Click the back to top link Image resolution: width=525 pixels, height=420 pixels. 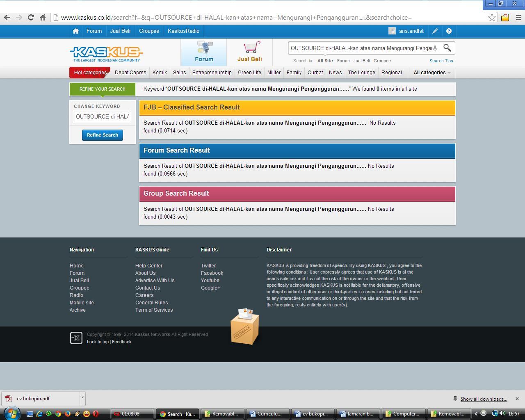(x=98, y=342)
